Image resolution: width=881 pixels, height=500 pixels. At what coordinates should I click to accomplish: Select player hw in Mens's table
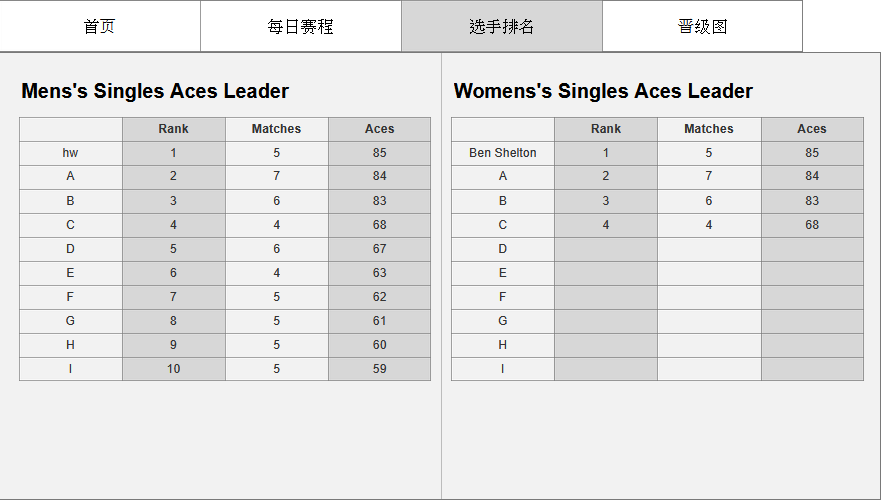coord(71,153)
